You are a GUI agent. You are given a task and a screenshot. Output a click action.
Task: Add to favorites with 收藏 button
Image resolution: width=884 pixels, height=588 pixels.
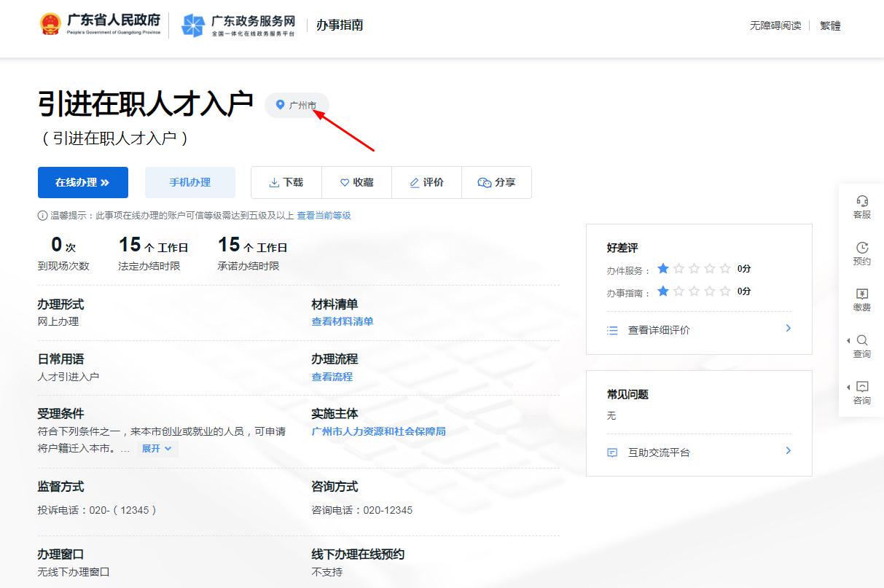pos(356,182)
